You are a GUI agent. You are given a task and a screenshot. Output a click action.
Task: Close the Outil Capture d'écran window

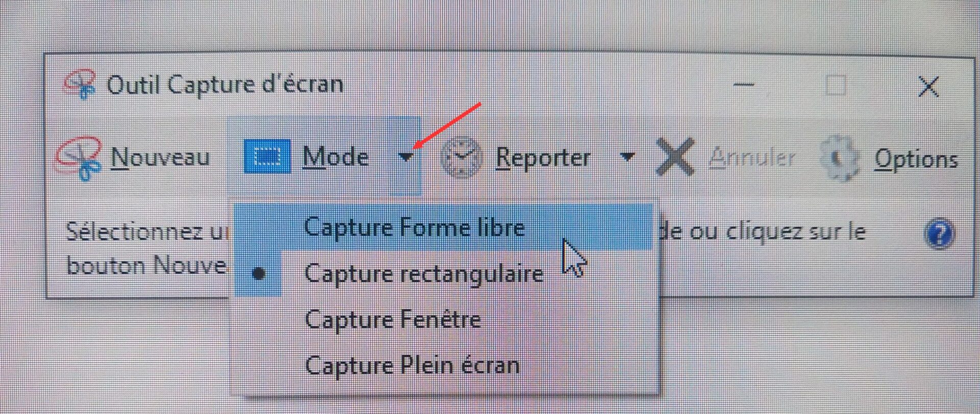[928, 87]
